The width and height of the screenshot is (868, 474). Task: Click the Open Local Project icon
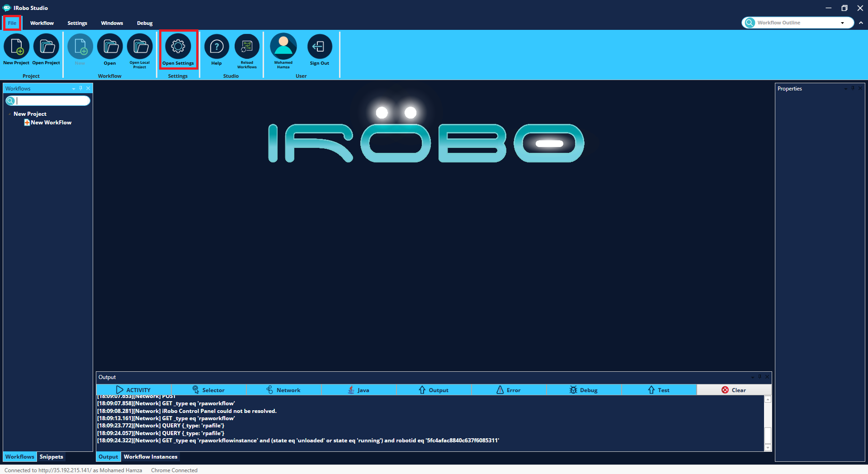[140, 47]
